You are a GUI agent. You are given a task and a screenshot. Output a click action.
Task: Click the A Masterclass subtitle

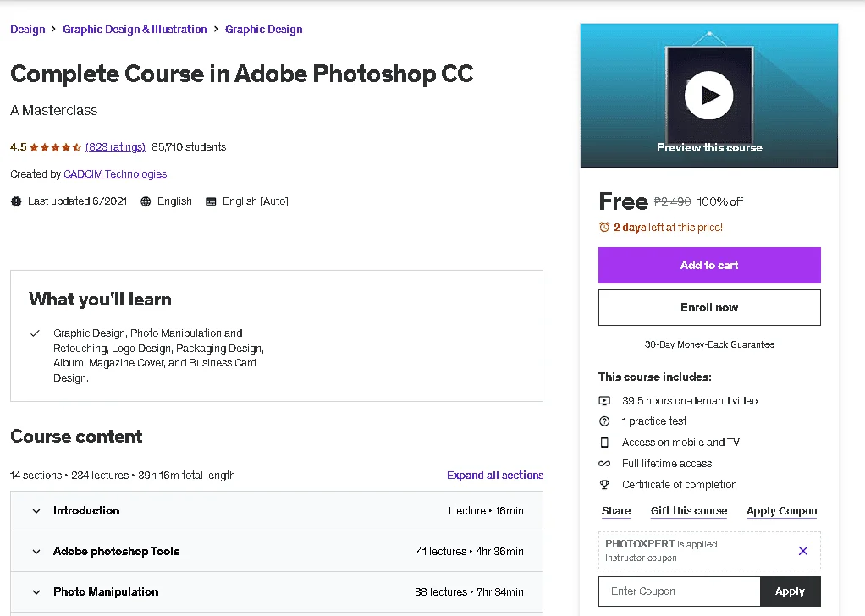tap(53, 110)
